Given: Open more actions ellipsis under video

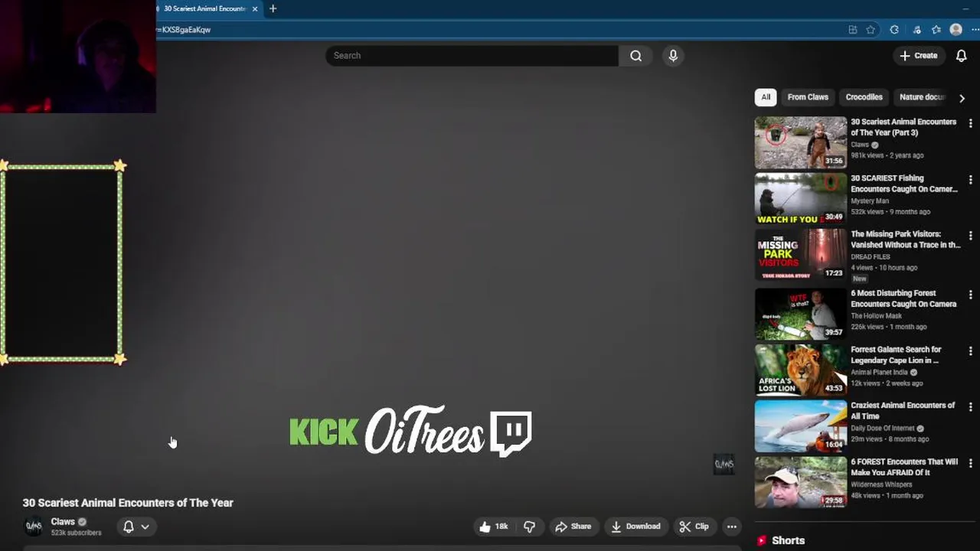Looking at the screenshot, I should click(x=732, y=527).
